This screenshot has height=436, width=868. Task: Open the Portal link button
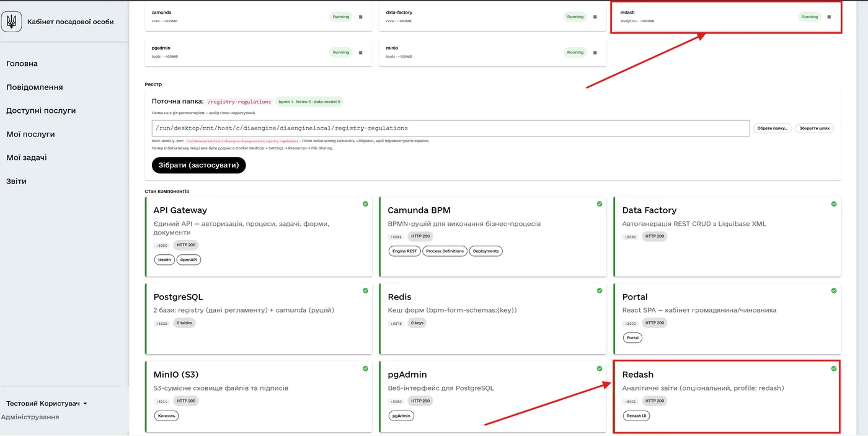(x=632, y=338)
